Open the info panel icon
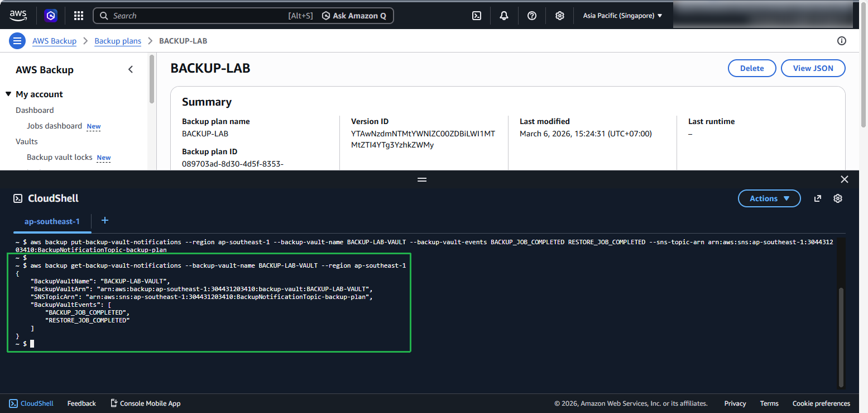The image size is (868, 413). tap(842, 41)
